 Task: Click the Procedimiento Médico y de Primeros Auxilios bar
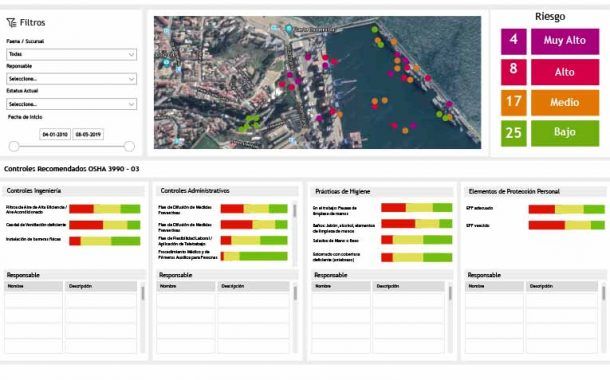(254, 256)
